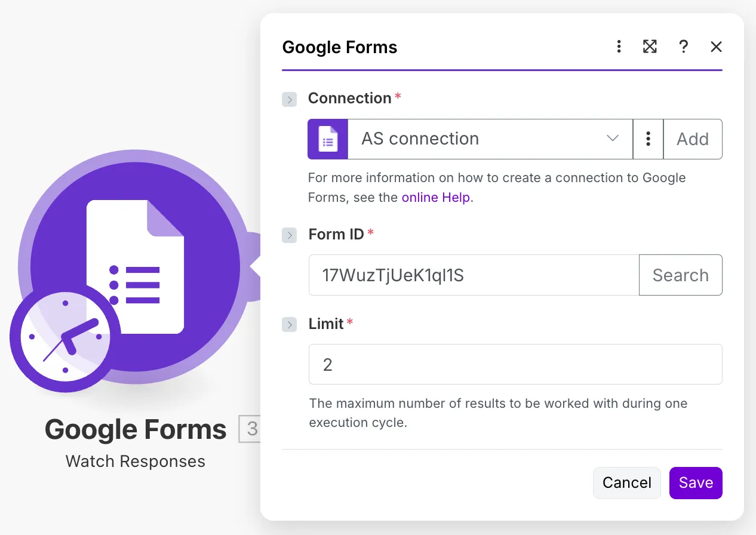The width and height of the screenshot is (756, 535).
Task: Expand the Form ID field toggle arrow
Action: pos(290,235)
